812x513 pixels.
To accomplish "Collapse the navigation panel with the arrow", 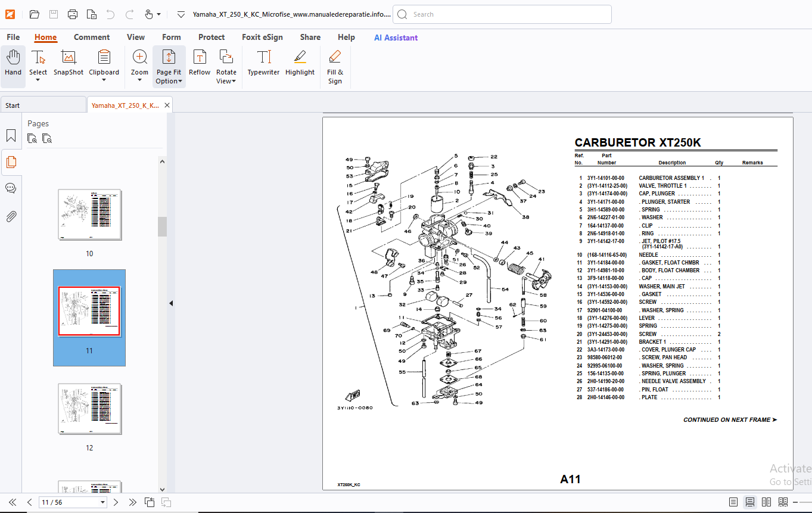I will (171, 303).
